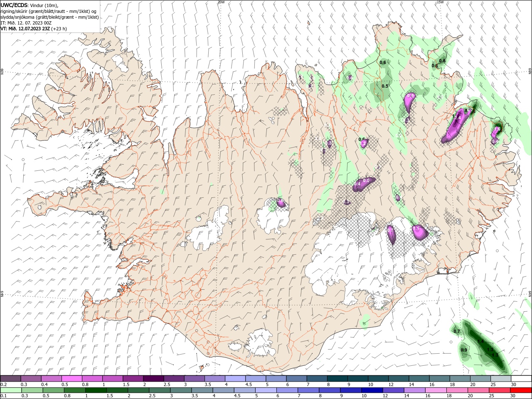532x399 pixels.
Task: Click upper legend light grey swatch between 25 and 30
Action: [x=501, y=379]
